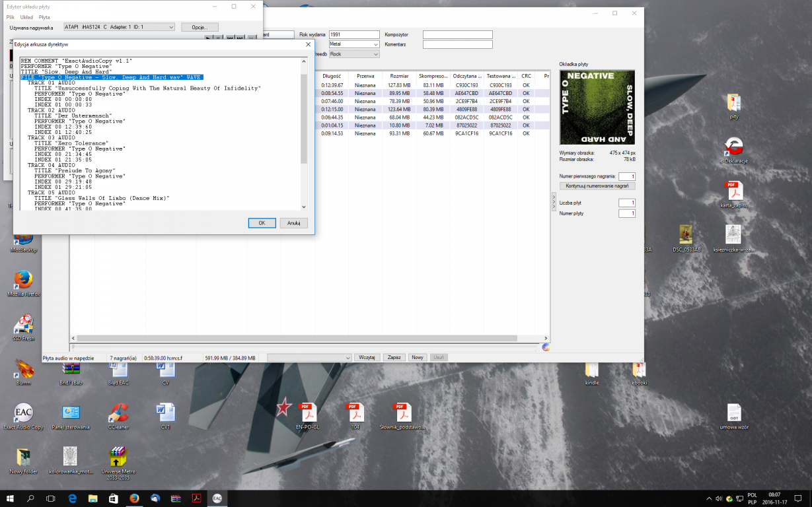Open the Mozilla Firefox desktop shortcut
Screen dimensions: 812x507
coord(23,283)
